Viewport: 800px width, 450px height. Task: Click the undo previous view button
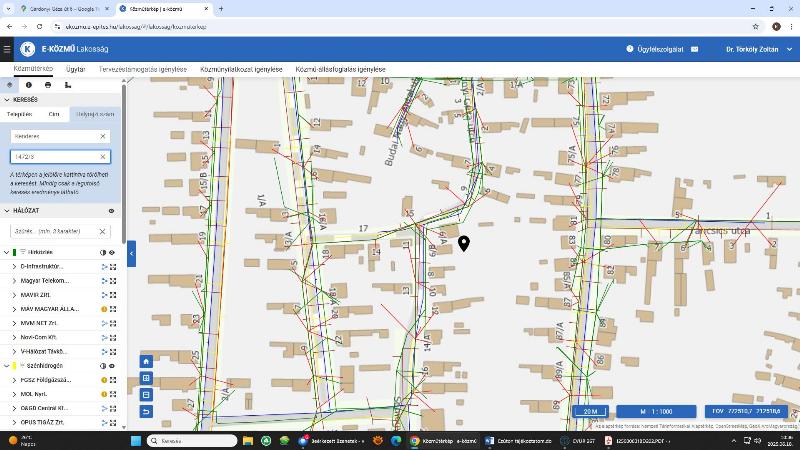pyautogui.click(x=146, y=411)
